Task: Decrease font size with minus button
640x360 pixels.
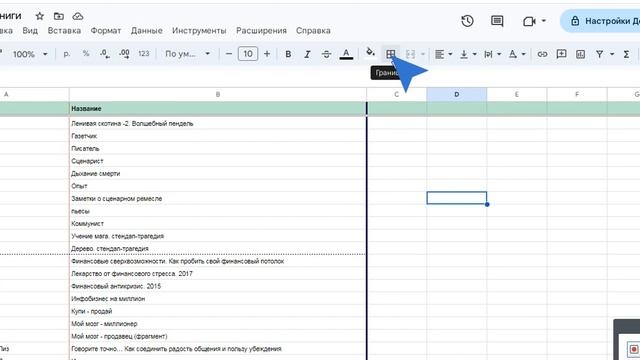Action: (x=229, y=54)
